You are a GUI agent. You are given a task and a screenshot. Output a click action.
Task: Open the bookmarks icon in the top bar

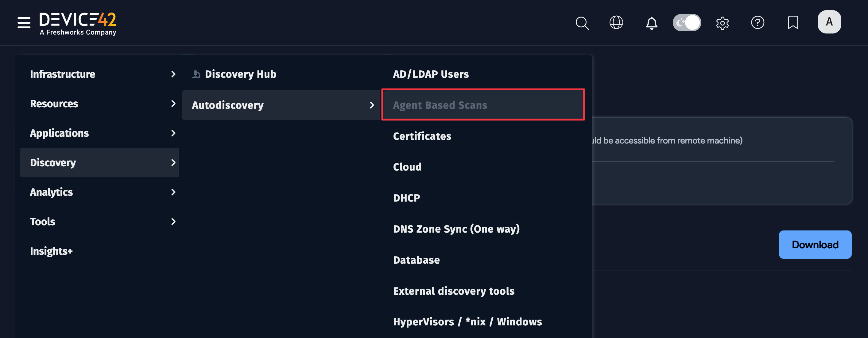[793, 23]
